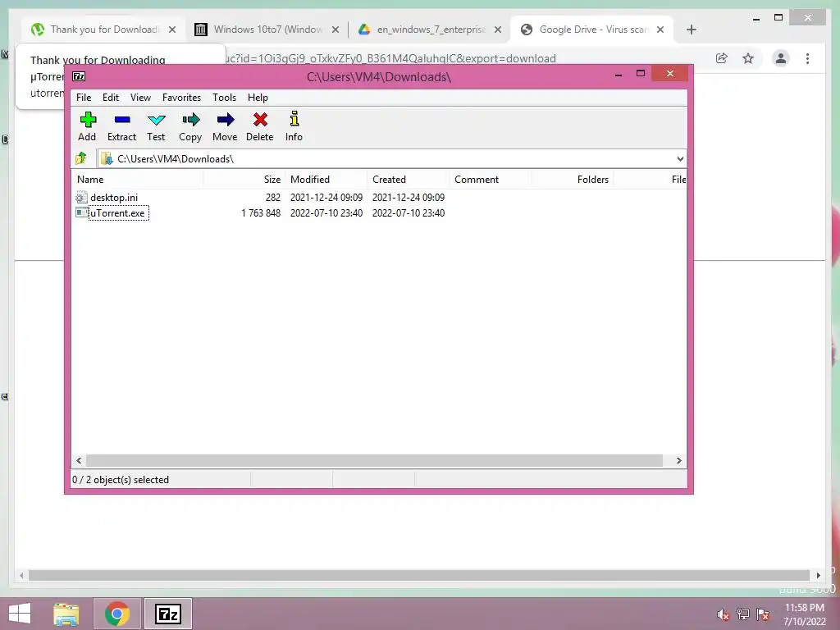The width and height of the screenshot is (840, 630).
Task: Open Chrome profile avatar icon
Action: [781, 58]
